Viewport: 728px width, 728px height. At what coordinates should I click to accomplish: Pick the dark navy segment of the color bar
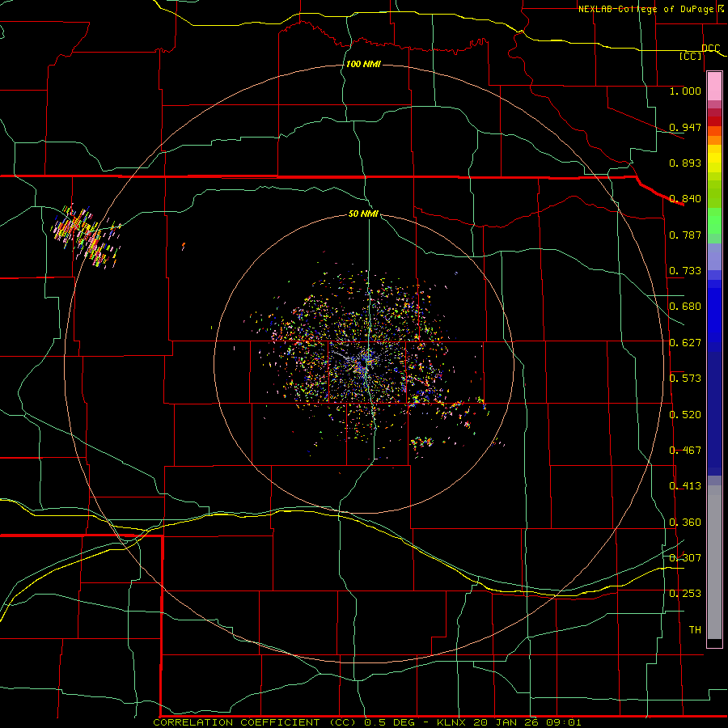click(714, 413)
